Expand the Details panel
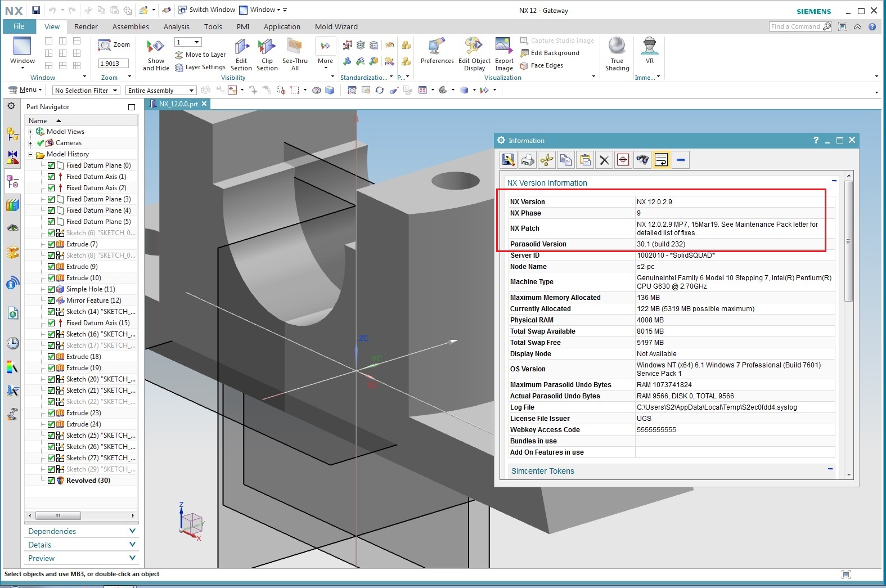This screenshot has height=588, width=886. (82, 545)
